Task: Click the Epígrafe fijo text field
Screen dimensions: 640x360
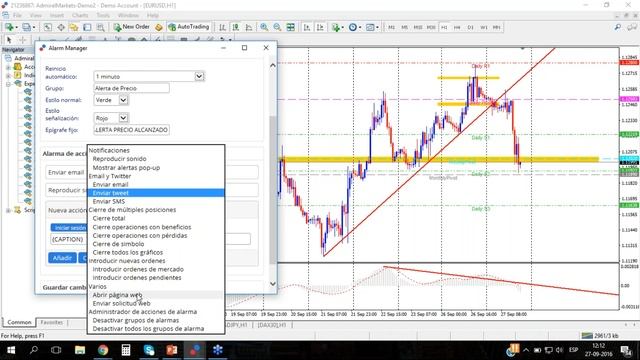Action: [x=131, y=130]
